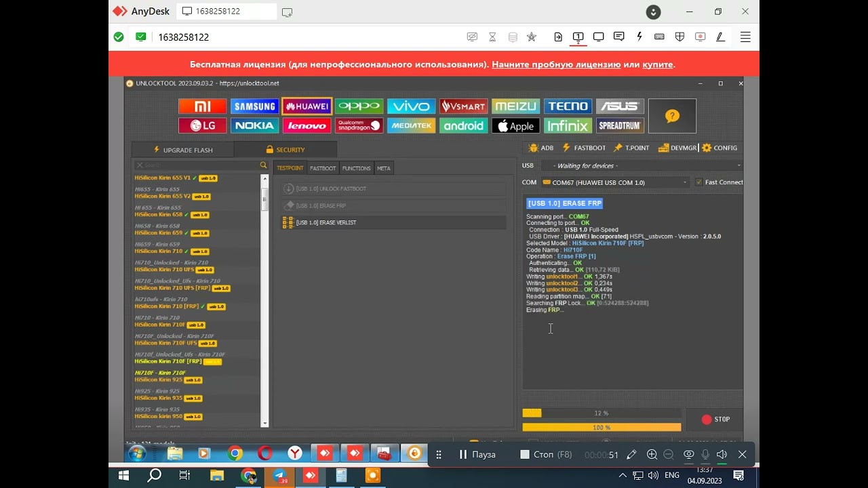Stop the screen recording (Стоп F8)
The height and width of the screenshot is (488, 868).
tap(546, 455)
